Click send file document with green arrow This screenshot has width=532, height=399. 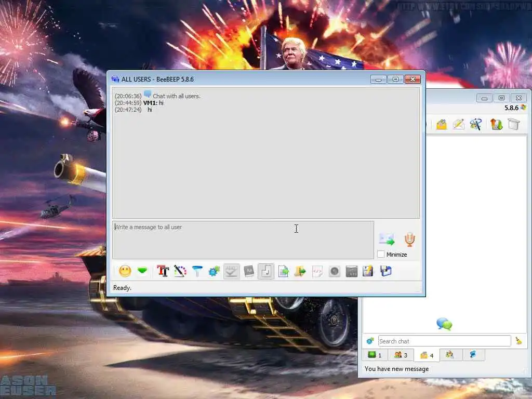point(283,271)
